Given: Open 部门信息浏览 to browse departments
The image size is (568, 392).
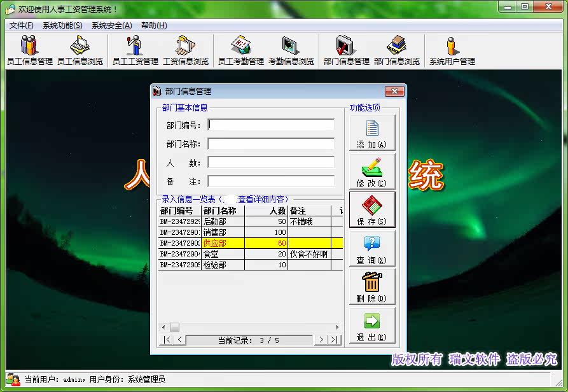Looking at the screenshot, I should [x=396, y=50].
